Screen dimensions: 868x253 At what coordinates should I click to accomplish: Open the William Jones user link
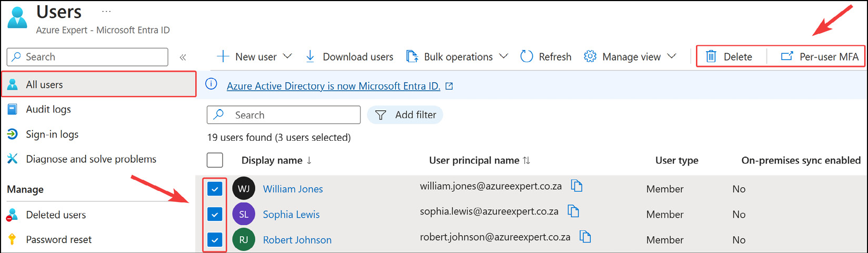[293, 189]
